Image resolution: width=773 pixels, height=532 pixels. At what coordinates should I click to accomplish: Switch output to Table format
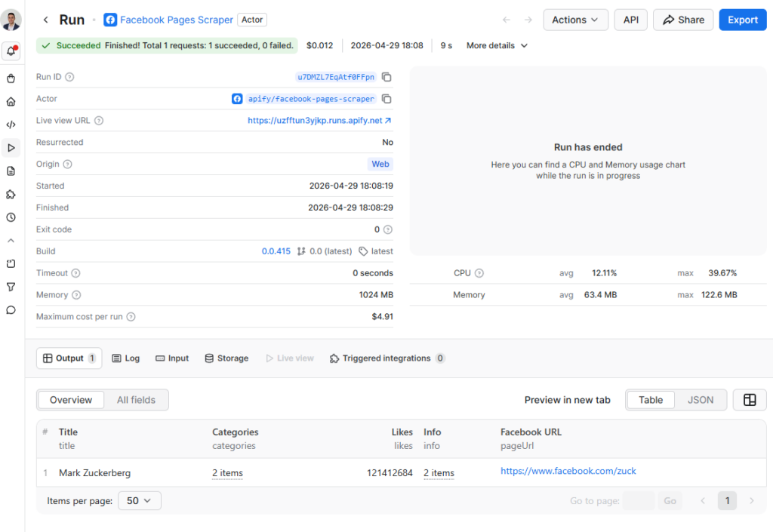[651, 400]
